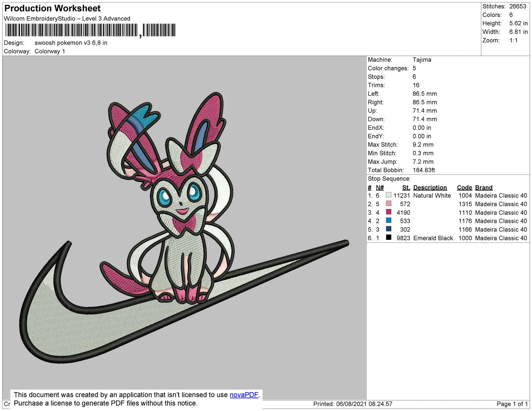Click the Production Worksheet title
The image size is (532, 411).
click(52, 8)
